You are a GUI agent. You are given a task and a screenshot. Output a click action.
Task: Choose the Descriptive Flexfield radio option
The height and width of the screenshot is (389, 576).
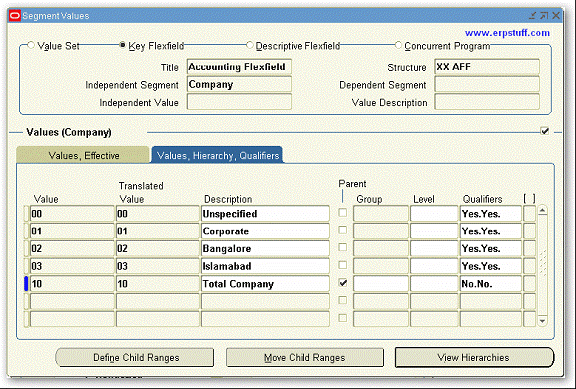point(250,45)
